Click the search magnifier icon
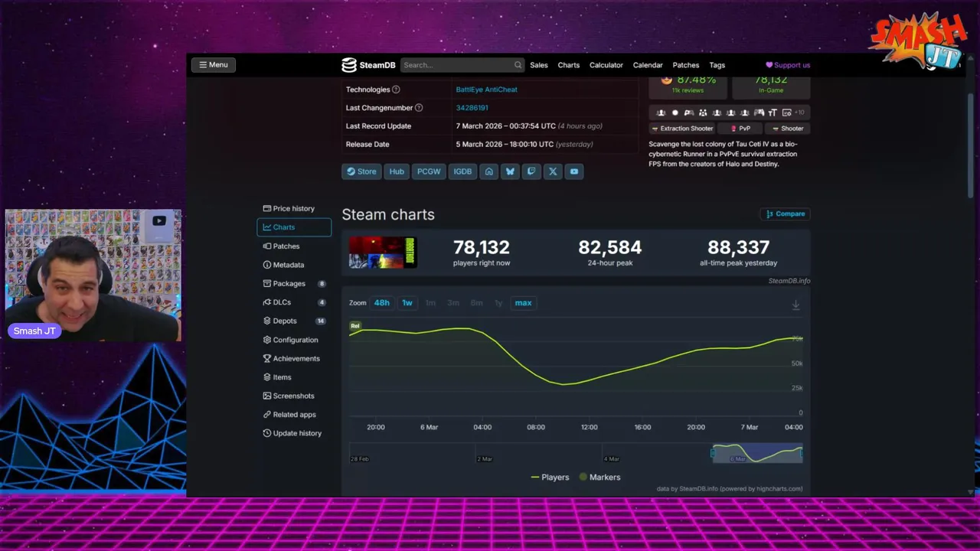980x551 pixels. (x=518, y=65)
